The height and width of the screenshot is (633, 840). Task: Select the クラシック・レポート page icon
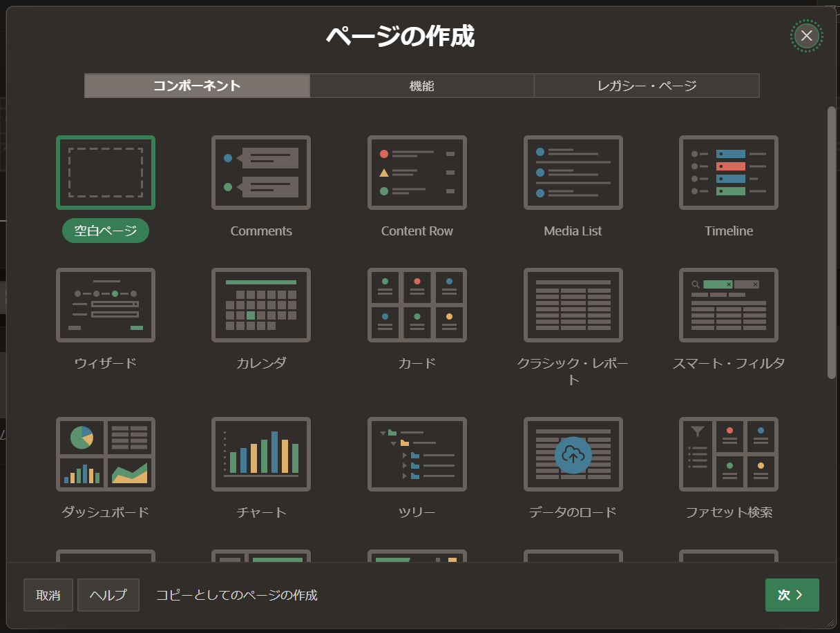point(573,305)
